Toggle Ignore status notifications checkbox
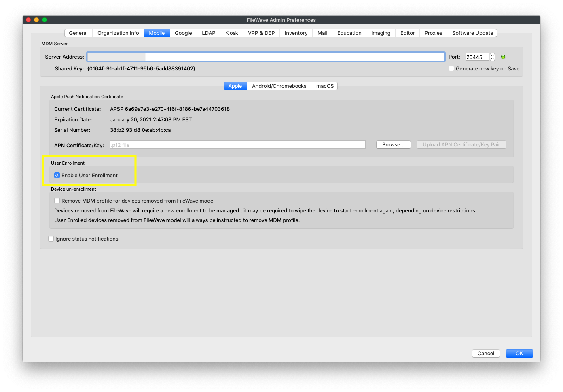Viewport: 563px width, 392px height. [x=51, y=239]
